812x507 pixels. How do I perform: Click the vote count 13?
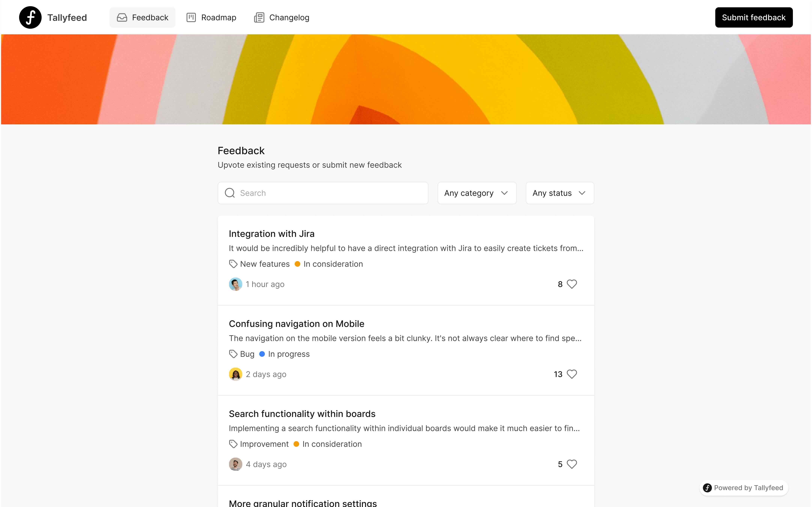point(558,374)
